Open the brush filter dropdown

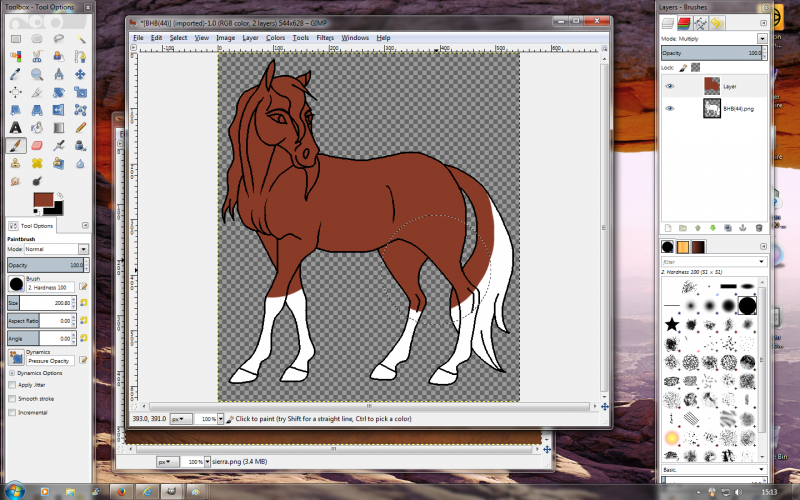762,262
